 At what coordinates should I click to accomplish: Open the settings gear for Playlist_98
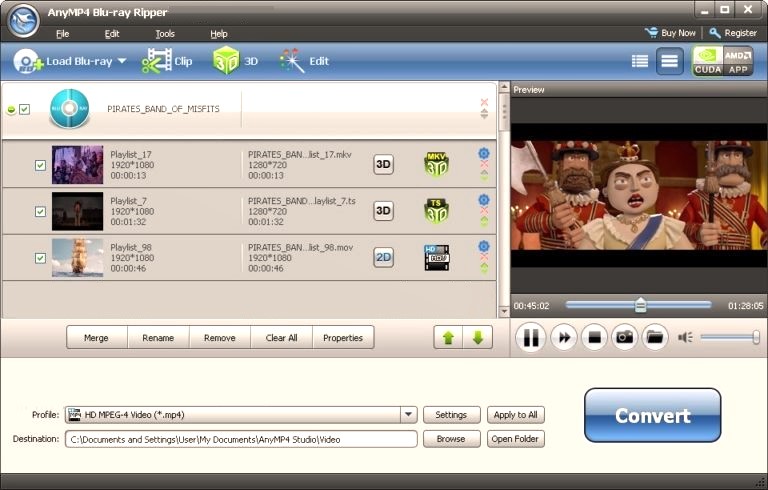click(x=484, y=246)
